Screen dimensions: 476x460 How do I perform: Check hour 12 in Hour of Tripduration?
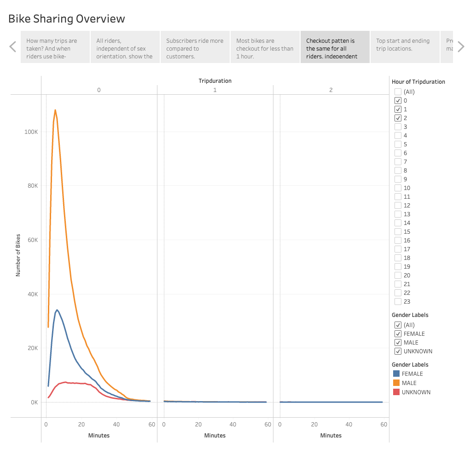click(x=398, y=206)
